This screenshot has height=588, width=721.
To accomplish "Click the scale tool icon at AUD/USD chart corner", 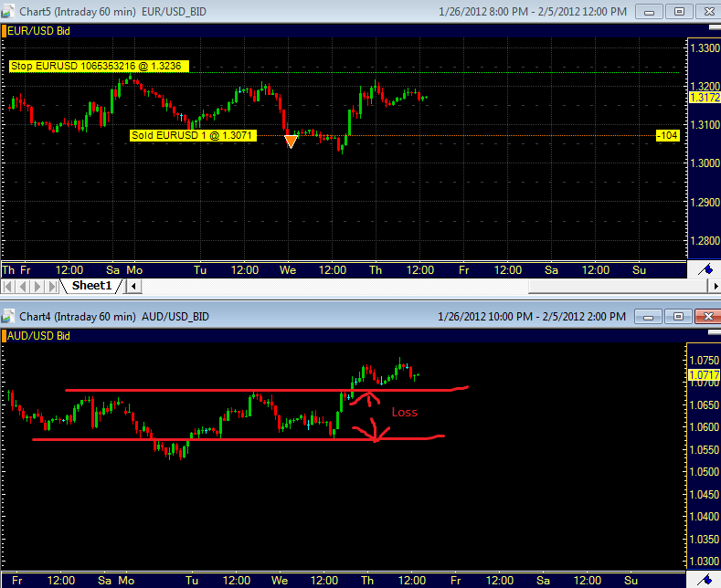I will click(x=705, y=581).
